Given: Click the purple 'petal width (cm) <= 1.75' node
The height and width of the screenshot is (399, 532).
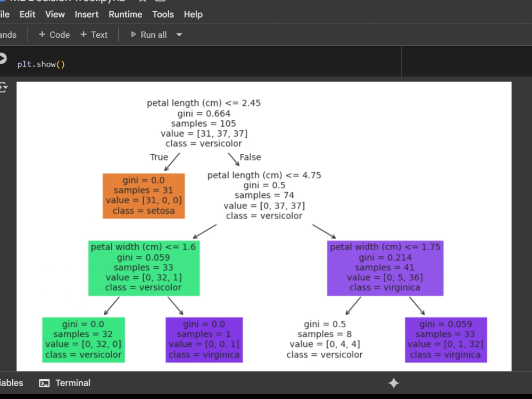Looking at the screenshot, I should [x=385, y=268].
